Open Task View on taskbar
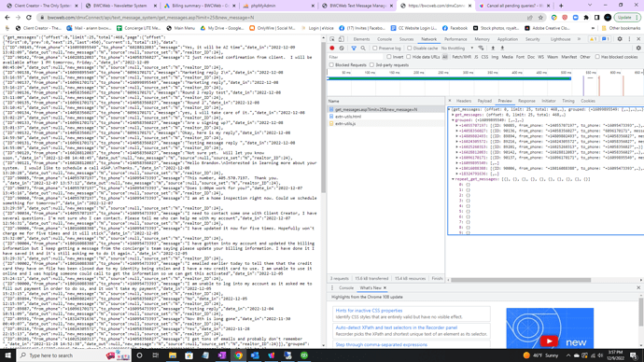The image size is (644, 362). [156, 355]
